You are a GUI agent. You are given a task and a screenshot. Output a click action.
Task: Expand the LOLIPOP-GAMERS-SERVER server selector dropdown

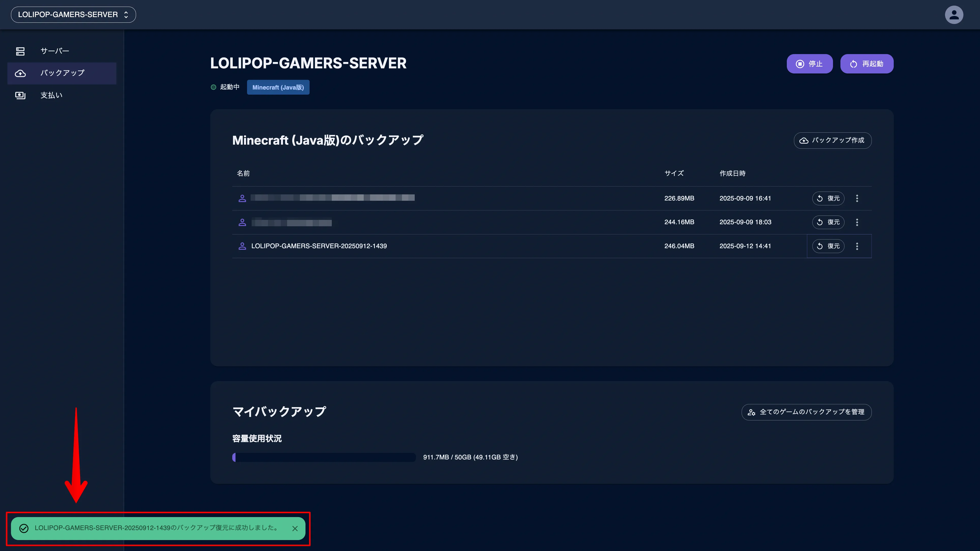(73, 15)
